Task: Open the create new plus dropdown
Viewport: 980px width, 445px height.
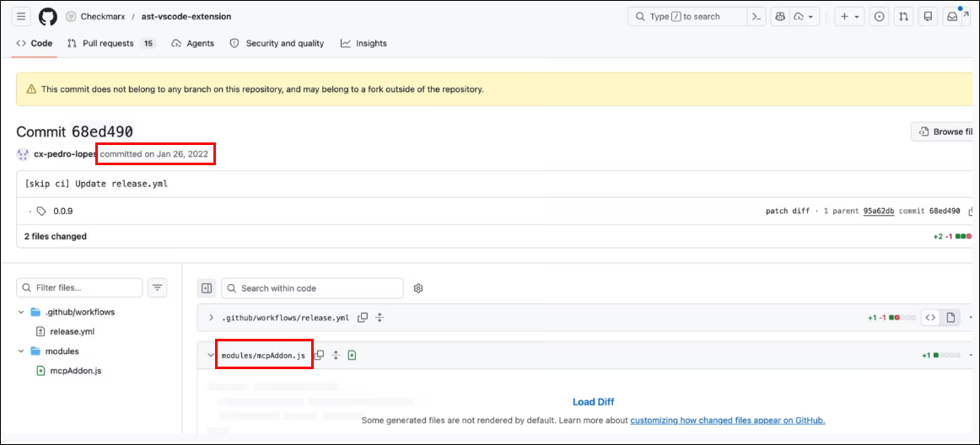Action: point(849,17)
